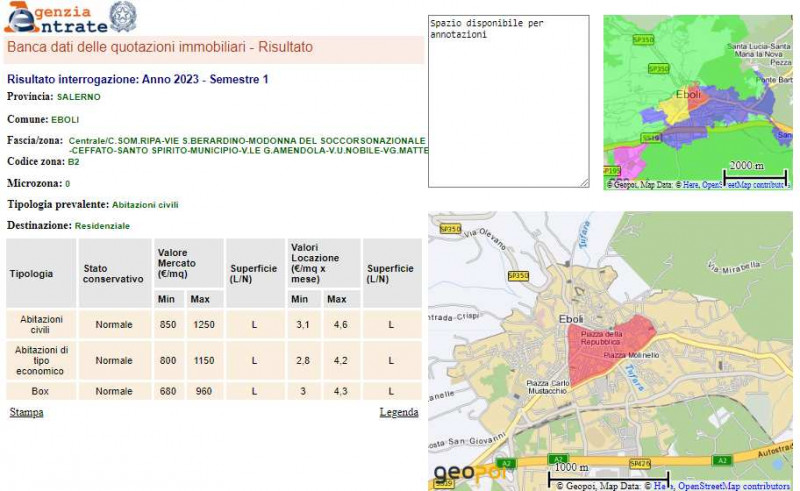Click the 4,3 rental maximum cell
Viewport: 800px width, 491px height.
tap(341, 391)
